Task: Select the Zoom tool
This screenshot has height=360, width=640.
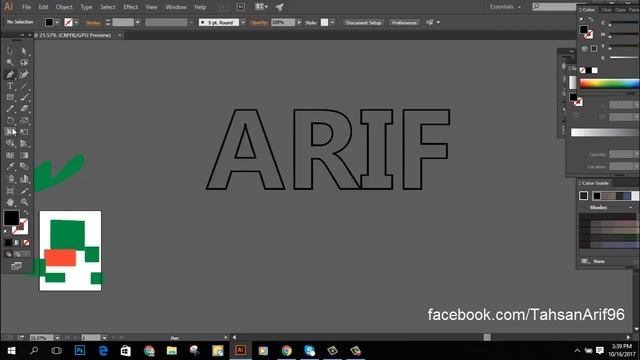Action: tap(24, 202)
